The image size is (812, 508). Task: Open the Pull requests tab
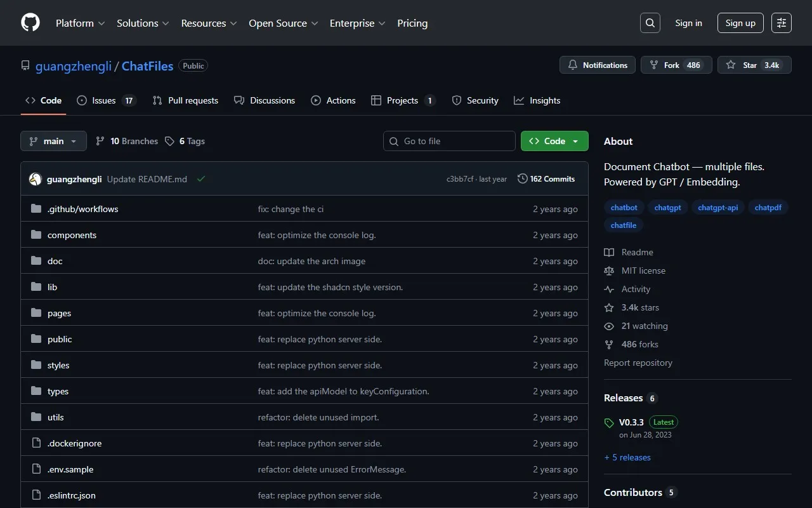(x=185, y=100)
